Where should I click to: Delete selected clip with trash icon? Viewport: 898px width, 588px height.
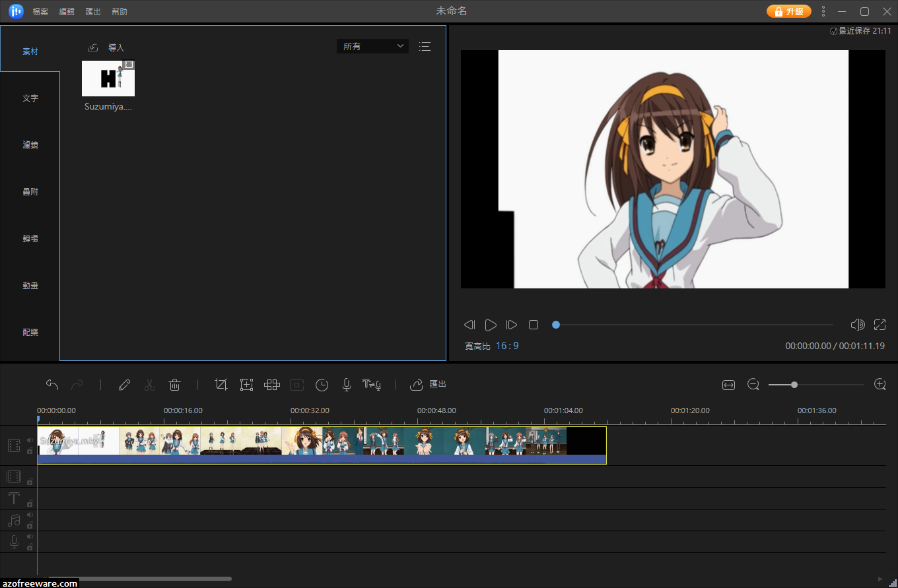(174, 384)
